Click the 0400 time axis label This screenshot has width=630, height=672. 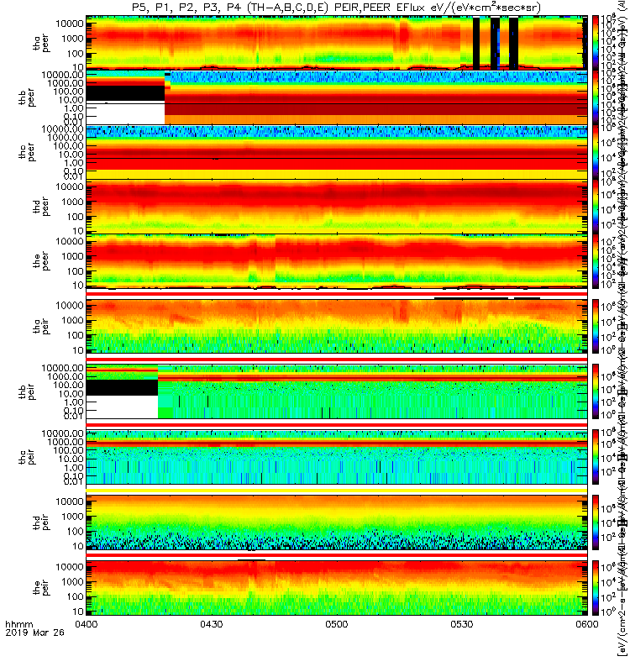87,624
